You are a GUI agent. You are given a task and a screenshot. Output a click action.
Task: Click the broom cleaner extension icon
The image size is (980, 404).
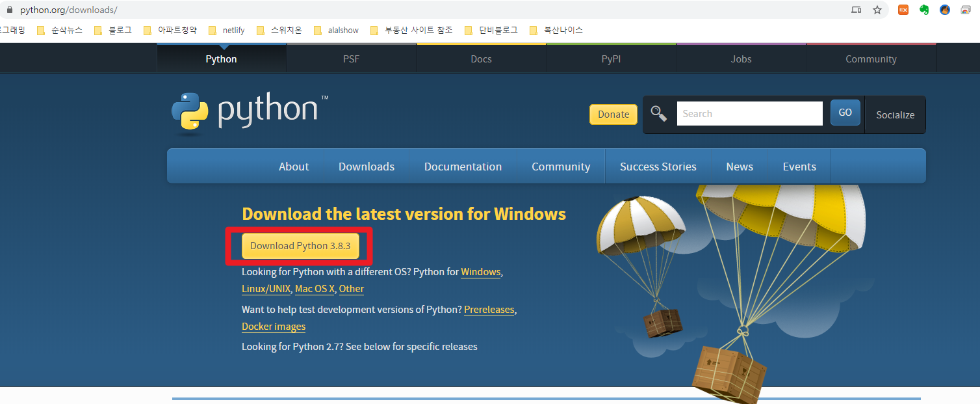click(946, 10)
